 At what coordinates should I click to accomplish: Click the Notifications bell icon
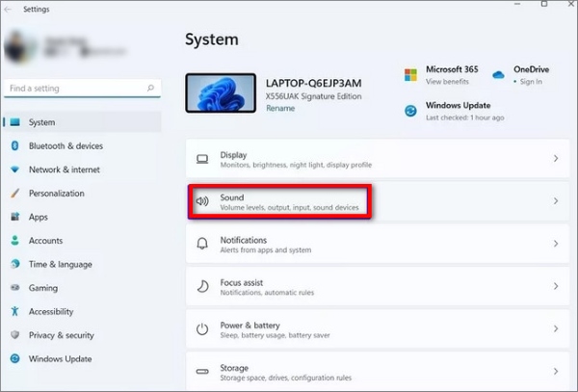tap(202, 244)
